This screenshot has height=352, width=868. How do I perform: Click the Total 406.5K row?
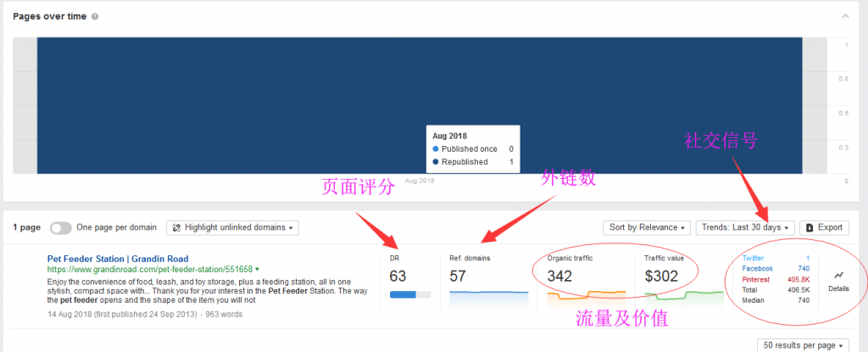pyautogui.click(x=776, y=290)
